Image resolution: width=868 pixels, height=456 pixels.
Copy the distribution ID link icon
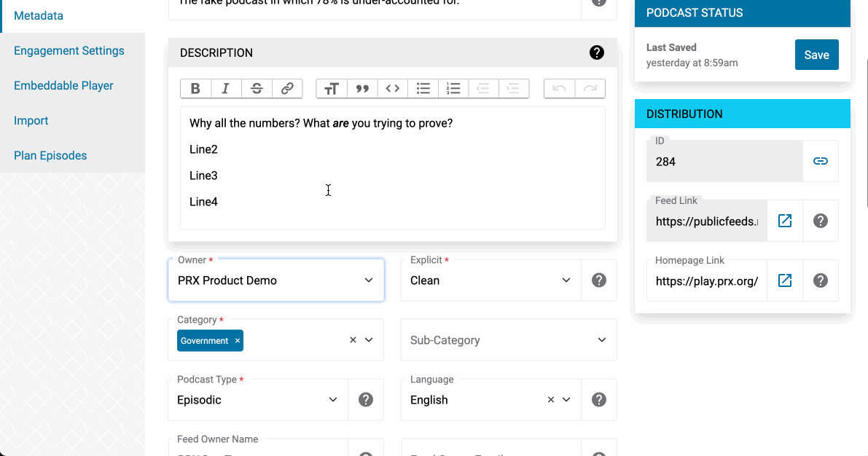[821, 161]
